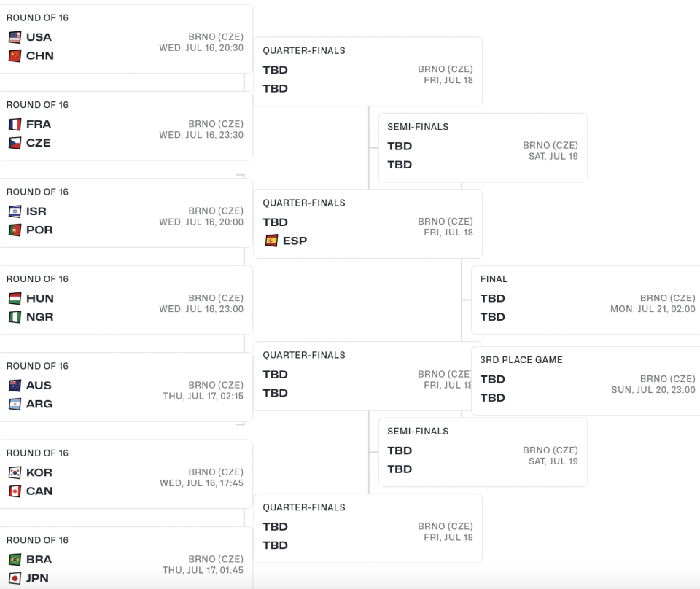The width and height of the screenshot is (700, 589).
Task: Click the China flag icon
Action: pyautogui.click(x=15, y=56)
